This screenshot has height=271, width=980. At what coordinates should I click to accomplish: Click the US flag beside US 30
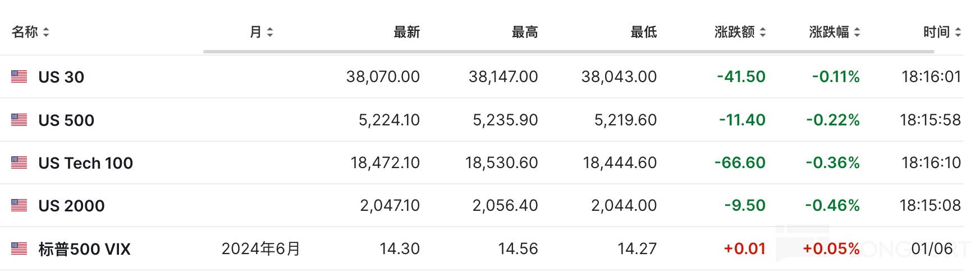[19, 76]
